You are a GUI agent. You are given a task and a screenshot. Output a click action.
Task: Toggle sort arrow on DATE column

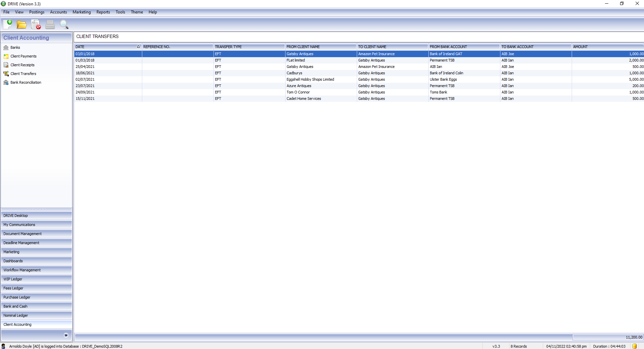(x=138, y=47)
